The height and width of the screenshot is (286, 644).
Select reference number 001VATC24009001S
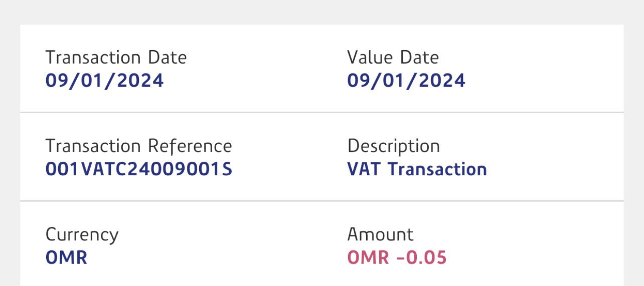[x=138, y=169]
